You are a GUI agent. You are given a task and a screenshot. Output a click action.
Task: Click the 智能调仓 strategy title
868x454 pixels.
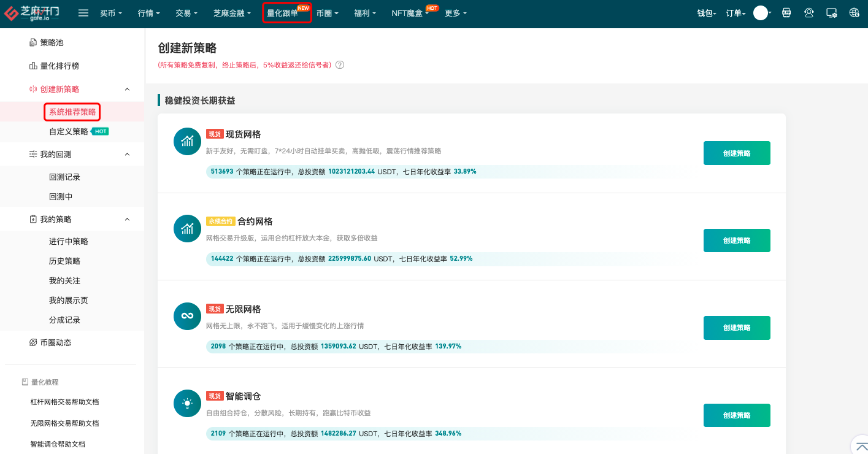click(x=244, y=396)
